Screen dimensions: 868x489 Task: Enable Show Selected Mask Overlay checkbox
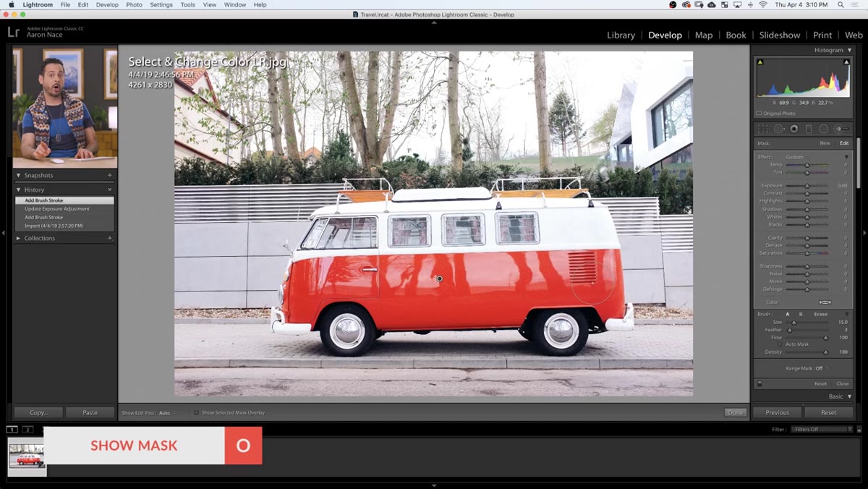pos(196,412)
